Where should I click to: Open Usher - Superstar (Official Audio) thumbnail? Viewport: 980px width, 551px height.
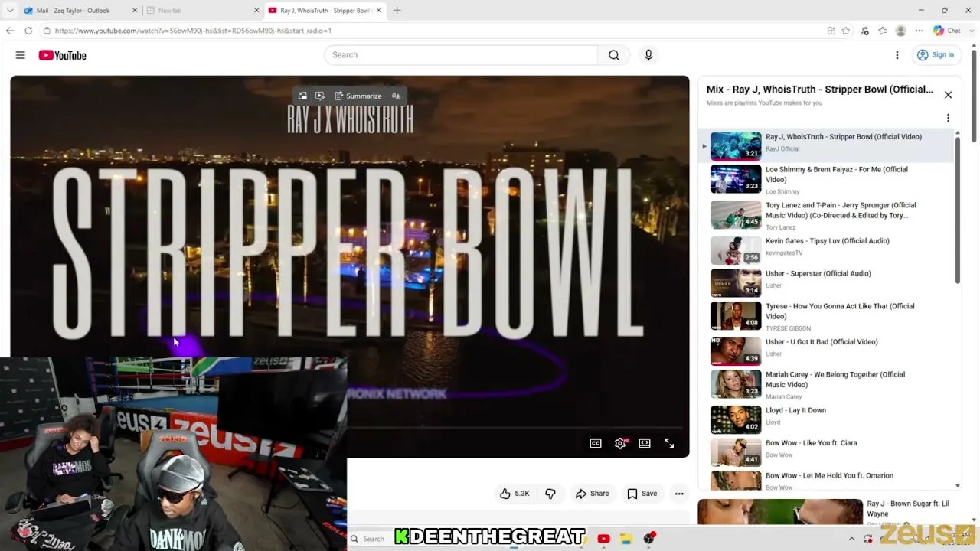(736, 283)
